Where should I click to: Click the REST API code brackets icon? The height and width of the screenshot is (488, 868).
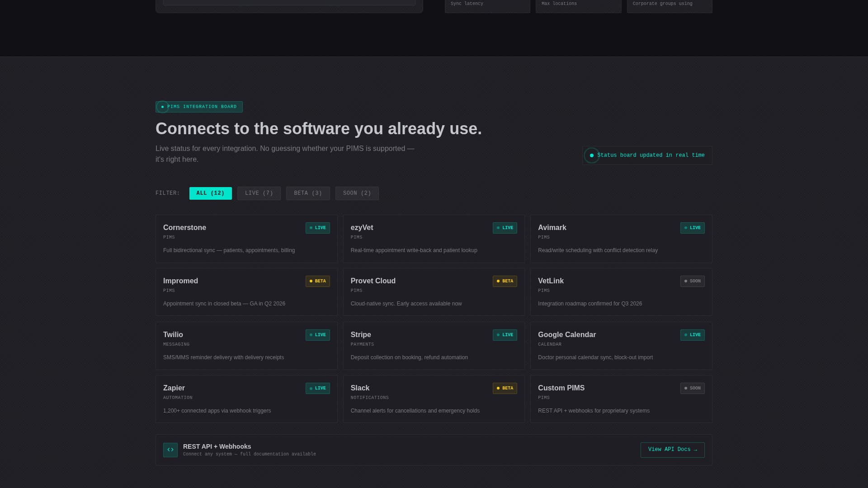(x=170, y=450)
